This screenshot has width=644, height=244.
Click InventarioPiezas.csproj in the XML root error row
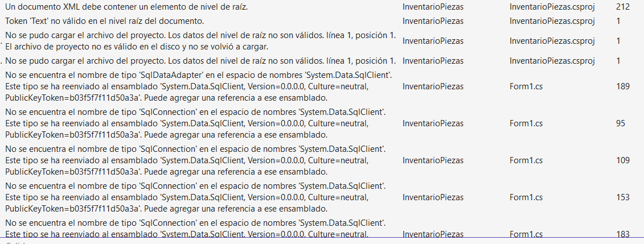(552, 7)
